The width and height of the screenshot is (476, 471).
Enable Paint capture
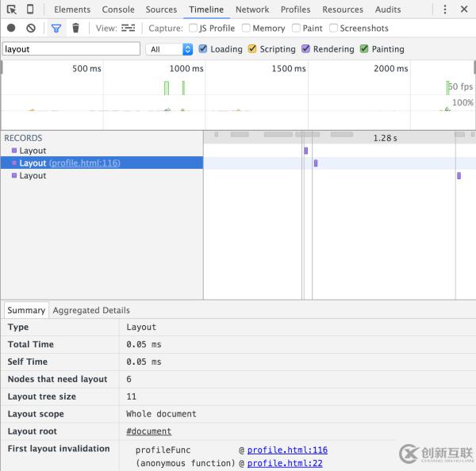(x=296, y=28)
